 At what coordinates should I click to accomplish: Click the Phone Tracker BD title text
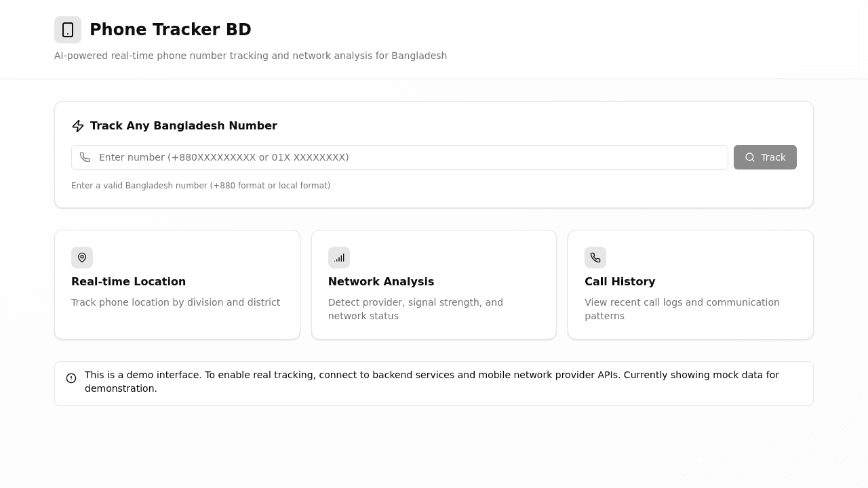tap(170, 29)
